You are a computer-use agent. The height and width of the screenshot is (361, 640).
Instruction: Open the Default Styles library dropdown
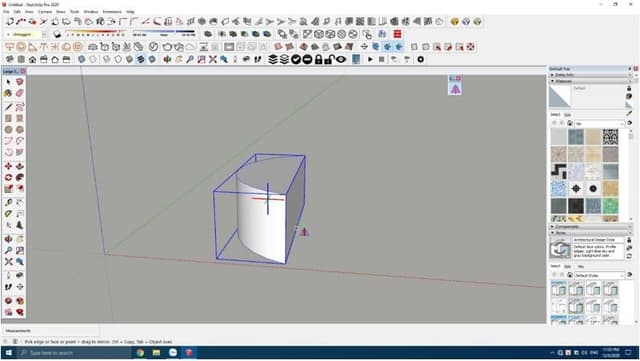pos(600,275)
